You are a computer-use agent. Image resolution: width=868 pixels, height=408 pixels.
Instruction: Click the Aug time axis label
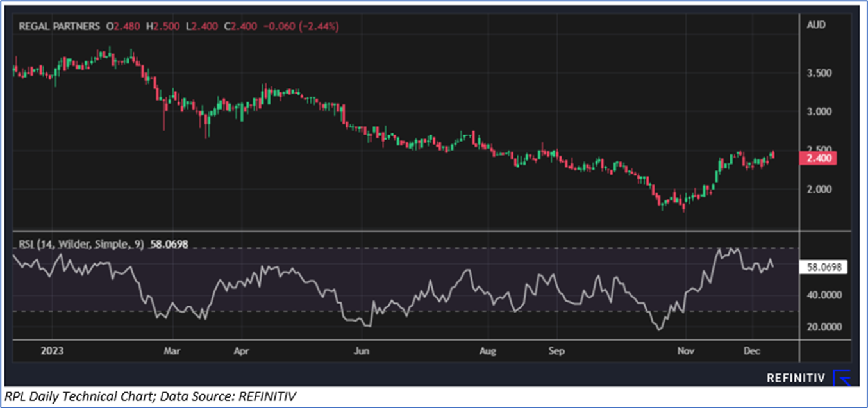pyautogui.click(x=488, y=351)
